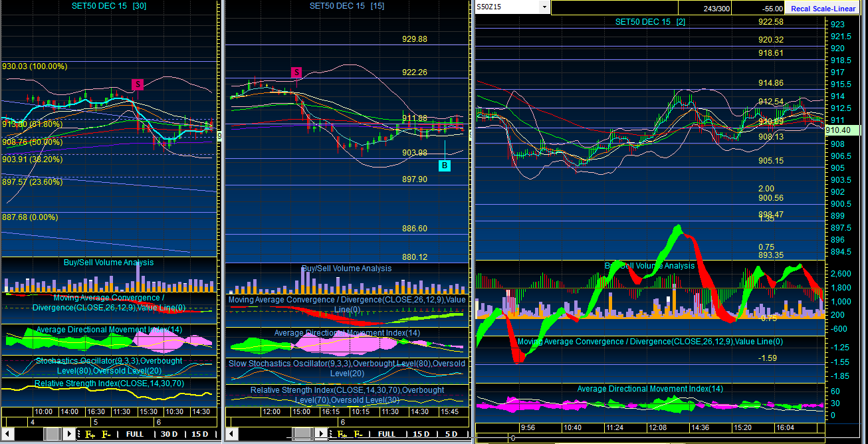Screen dimensions: 868x444
Task: Click right scroll arrow of 15-minute chart
Action: [322, 434]
